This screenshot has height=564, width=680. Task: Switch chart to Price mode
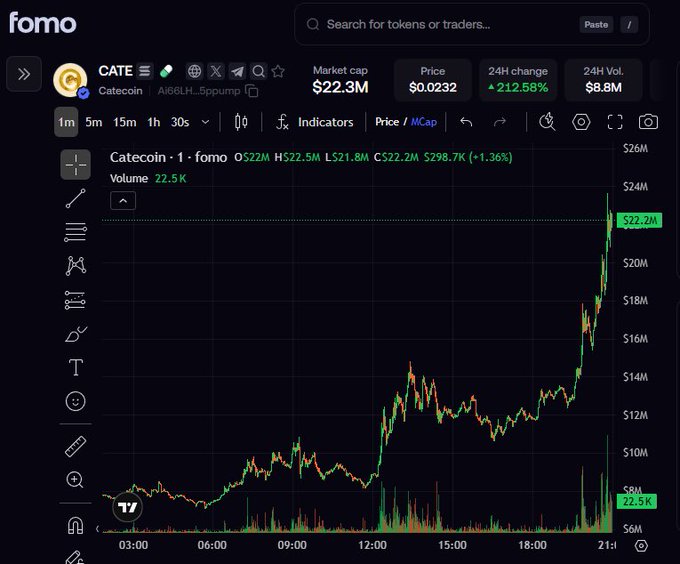387,122
